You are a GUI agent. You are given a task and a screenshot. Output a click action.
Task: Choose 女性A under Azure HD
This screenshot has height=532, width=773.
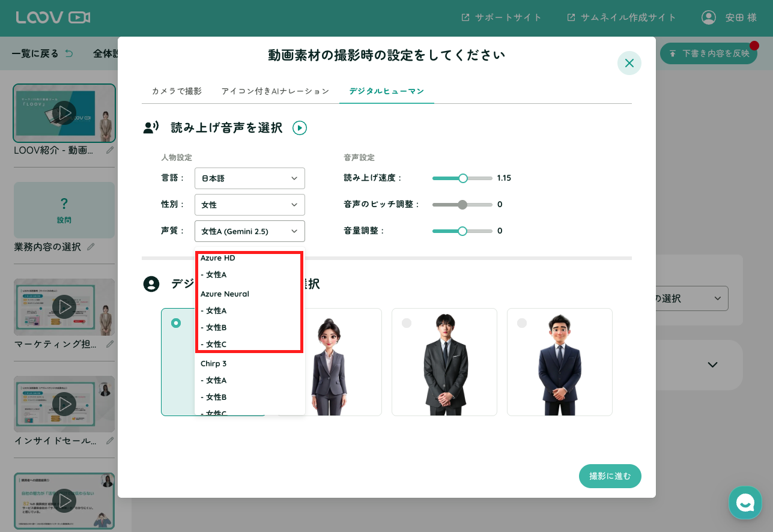[x=250, y=275]
